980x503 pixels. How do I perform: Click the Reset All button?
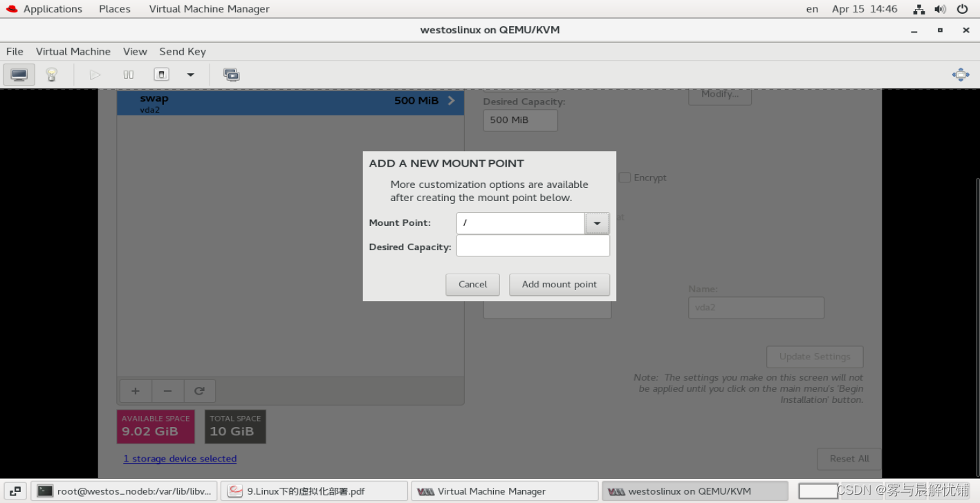(x=849, y=458)
